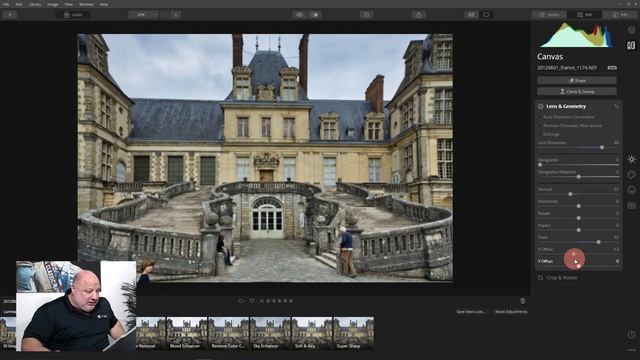The height and width of the screenshot is (360, 640).
Task: Apply the Mood Enhancer look thumbnail
Action: click(x=187, y=333)
